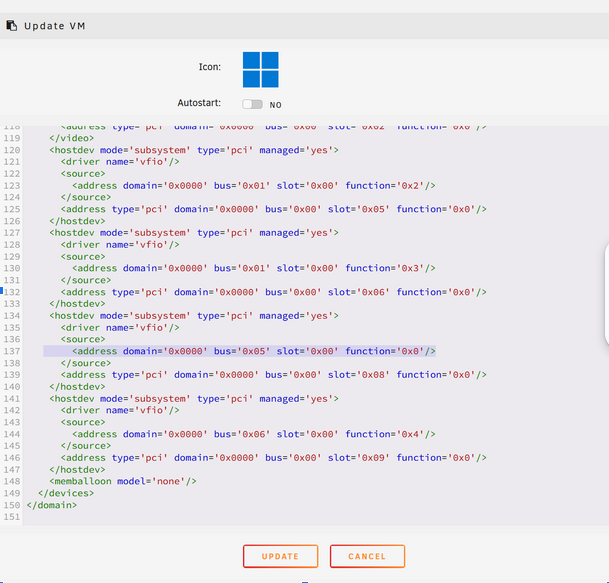Toggle the Autostart switch
Image resolution: width=609 pixels, height=583 pixels.
tap(252, 104)
